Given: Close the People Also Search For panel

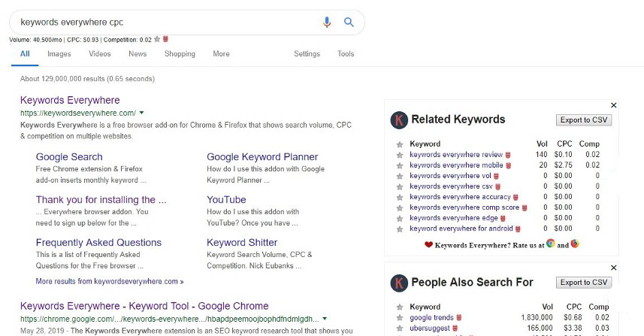Looking at the screenshot, I should [613, 268].
